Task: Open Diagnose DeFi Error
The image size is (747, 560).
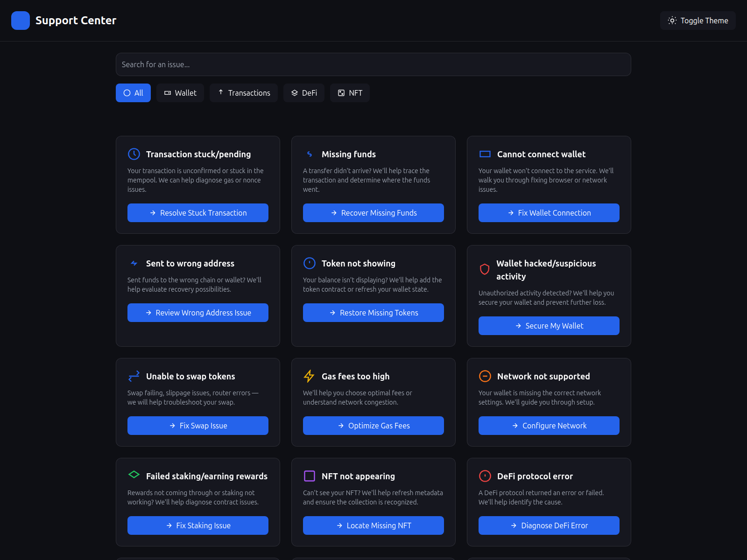Action: coord(549,525)
